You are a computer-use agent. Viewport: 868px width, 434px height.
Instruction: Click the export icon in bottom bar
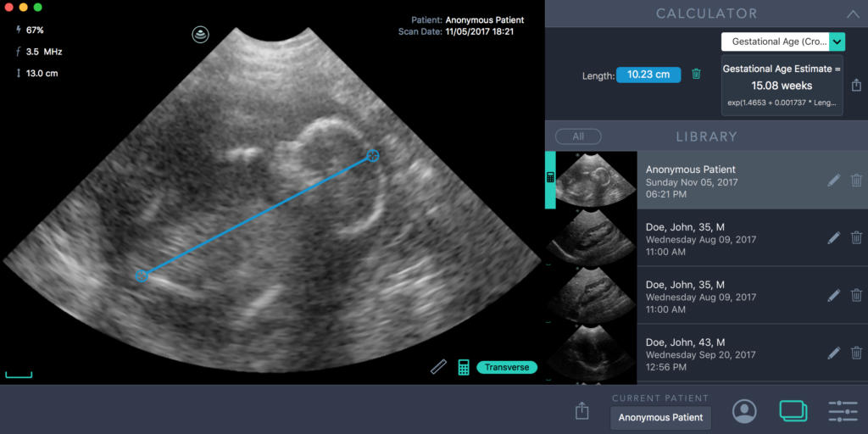[x=581, y=411]
